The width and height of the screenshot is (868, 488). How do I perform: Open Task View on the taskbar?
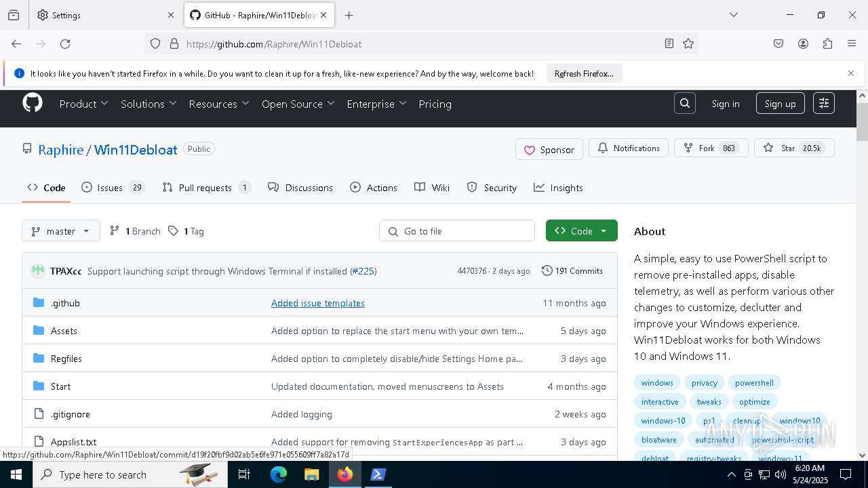pos(244,474)
